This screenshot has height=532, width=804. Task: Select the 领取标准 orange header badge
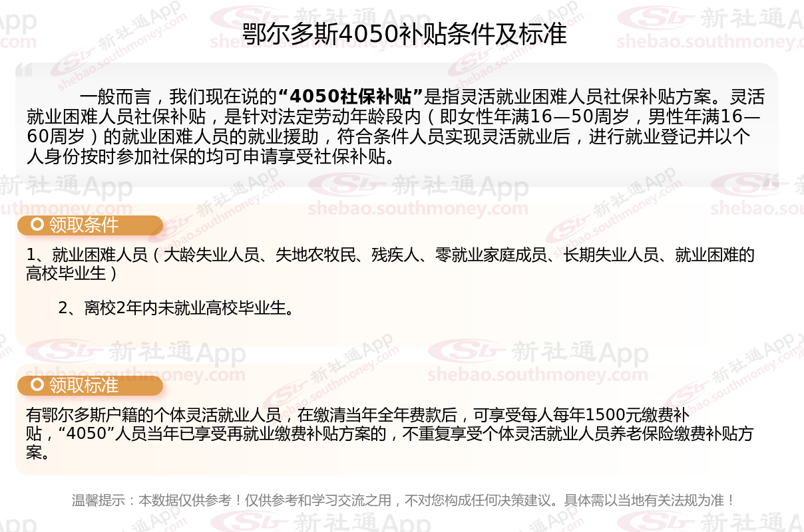[90, 386]
